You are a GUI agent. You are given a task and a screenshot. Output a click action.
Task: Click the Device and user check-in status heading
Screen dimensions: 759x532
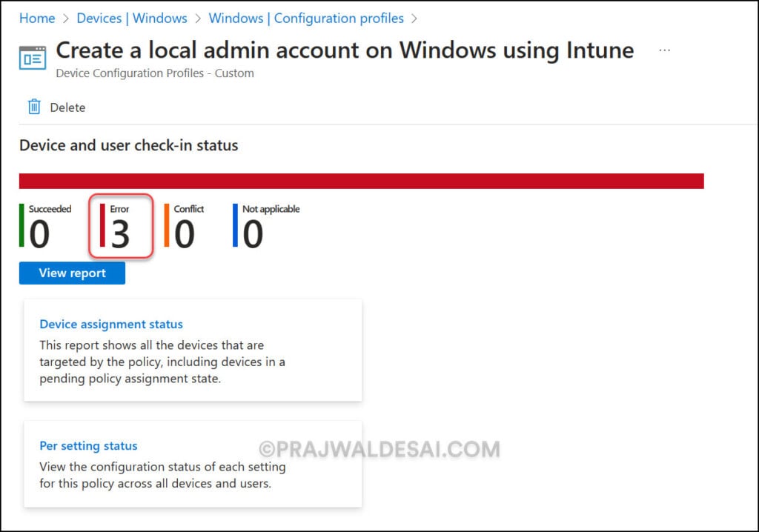pyautogui.click(x=129, y=145)
